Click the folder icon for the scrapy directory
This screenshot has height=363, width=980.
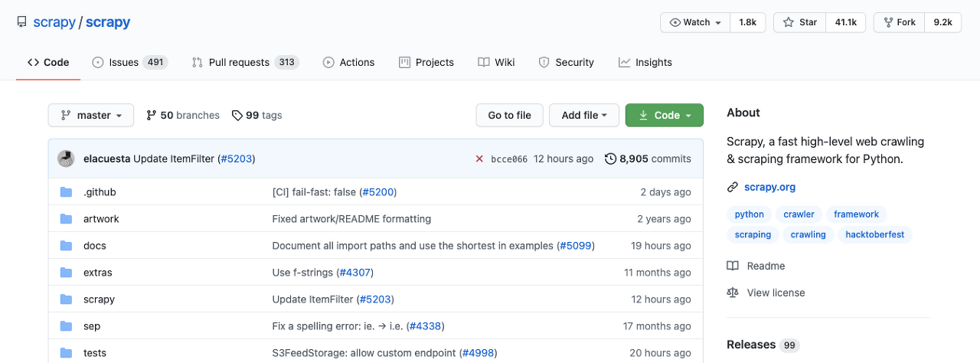(x=66, y=299)
